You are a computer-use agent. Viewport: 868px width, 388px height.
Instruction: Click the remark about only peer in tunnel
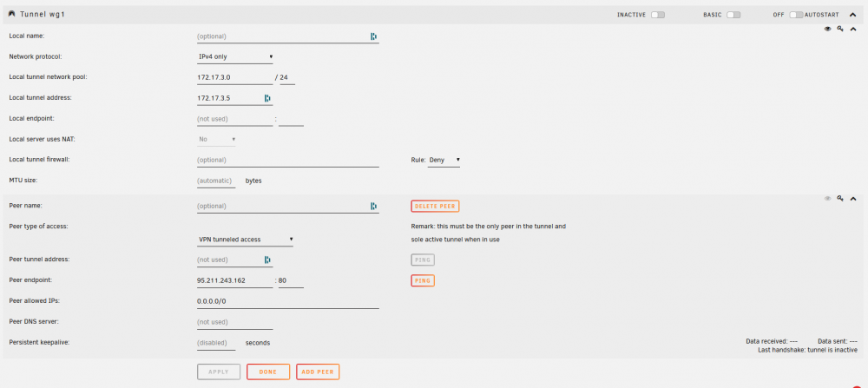coord(488,233)
